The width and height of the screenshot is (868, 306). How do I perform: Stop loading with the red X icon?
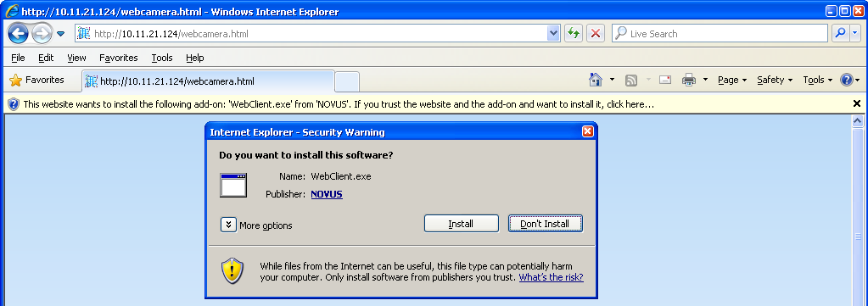[x=595, y=34]
